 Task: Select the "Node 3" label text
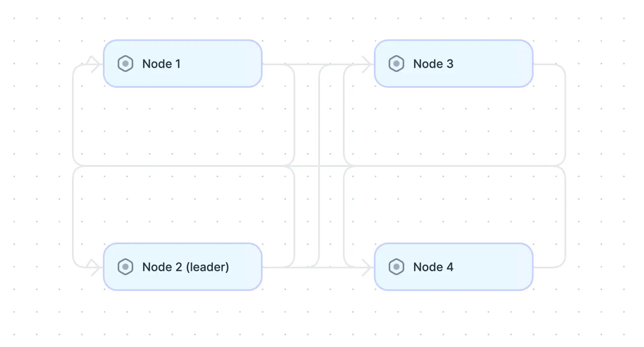(x=433, y=64)
